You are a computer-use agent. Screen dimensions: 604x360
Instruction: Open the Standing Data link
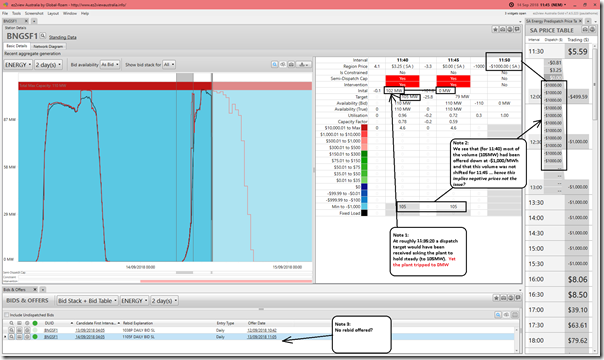[x=62, y=37]
